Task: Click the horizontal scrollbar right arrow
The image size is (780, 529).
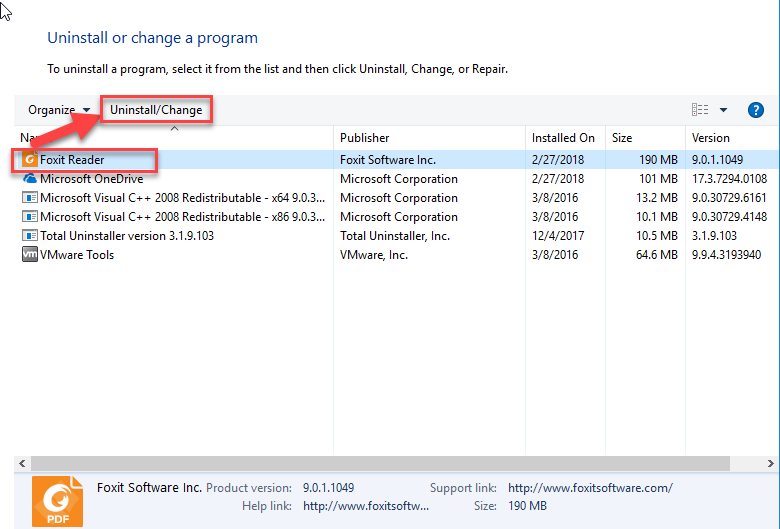Action: (771, 463)
